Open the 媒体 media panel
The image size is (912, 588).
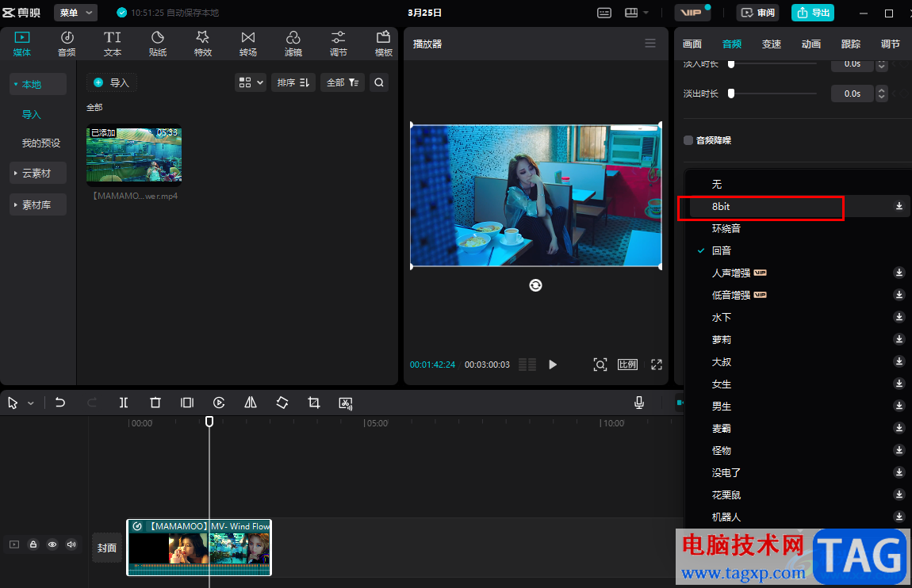pyautogui.click(x=22, y=44)
